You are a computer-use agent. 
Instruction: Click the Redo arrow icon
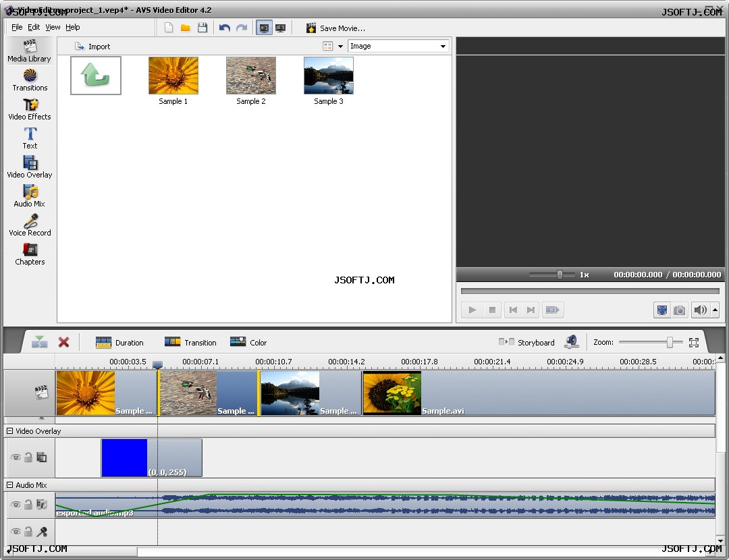(242, 28)
